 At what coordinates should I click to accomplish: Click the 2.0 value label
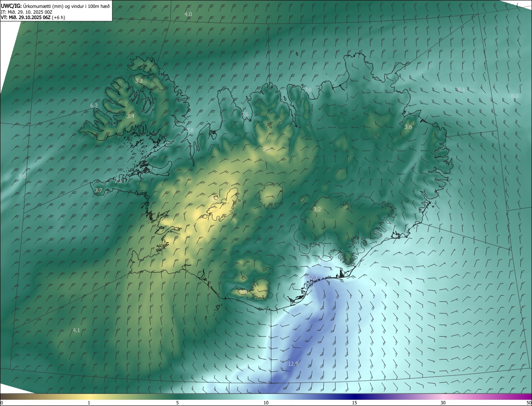click(266, 149)
